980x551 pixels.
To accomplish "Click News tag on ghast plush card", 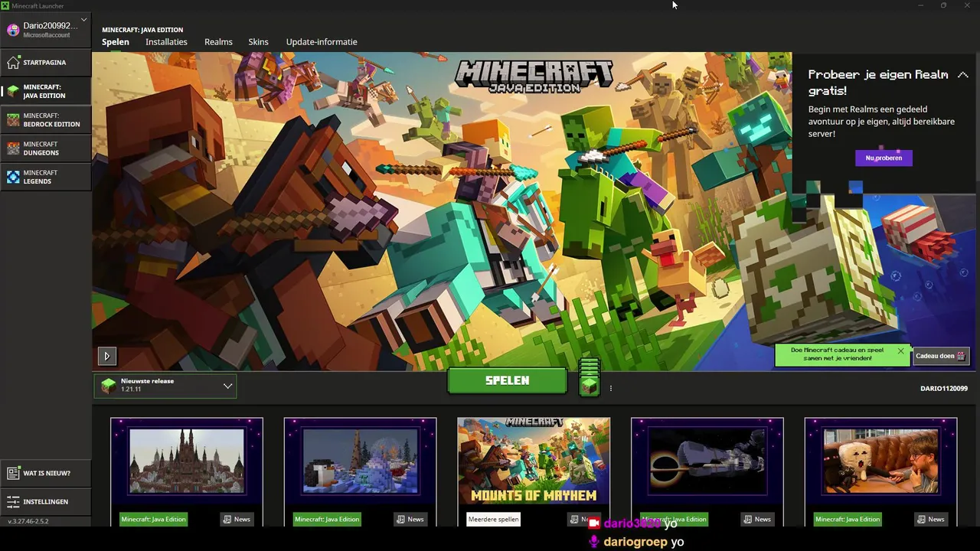I will point(932,519).
